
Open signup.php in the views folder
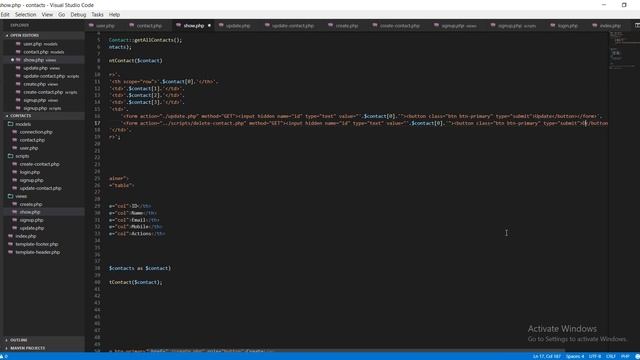[31, 220]
